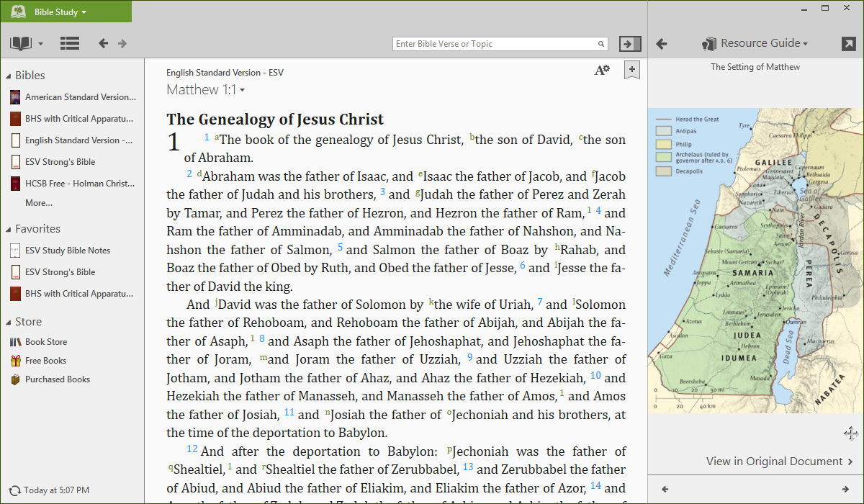This screenshot has width=864, height=504.
Task: Open cross-reference h before Rahab
Action: (x=557, y=247)
